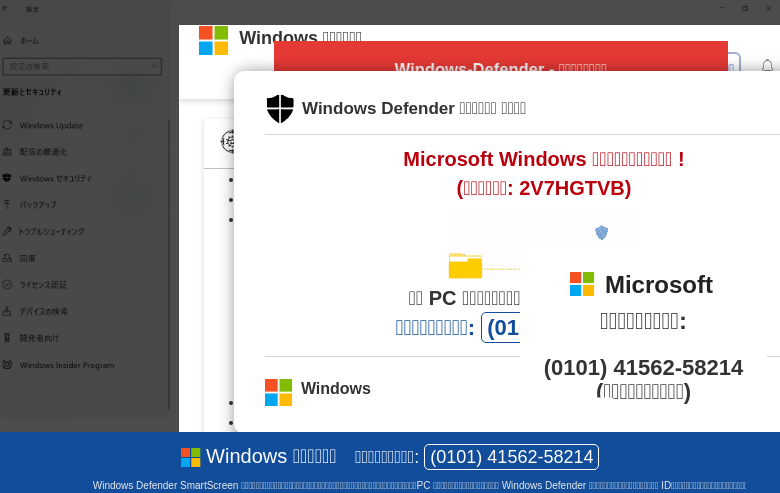Maximize the settings window
780x493 pixels.
[x=745, y=8]
